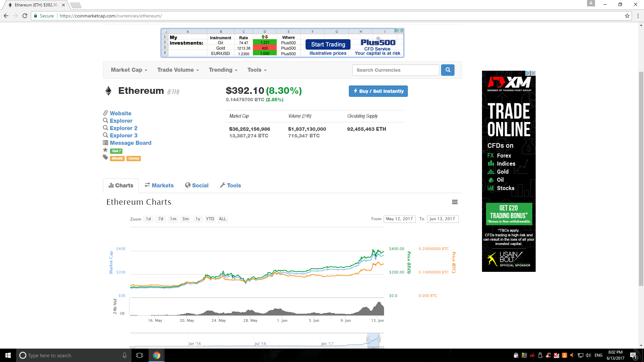
Task: Click Start Trading in banner ad
Action: pyautogui.click(x=328, y=44)
